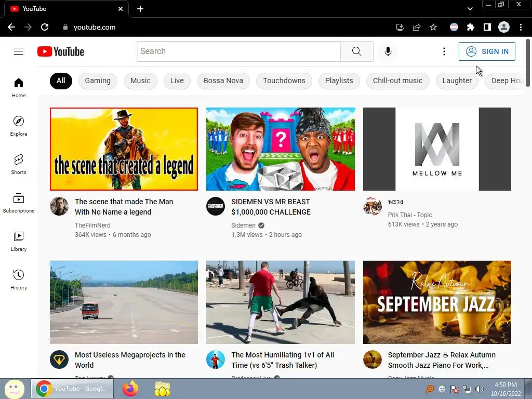
Task: Click Prik Thai channel avatar
Action: [x=373, y=206]
